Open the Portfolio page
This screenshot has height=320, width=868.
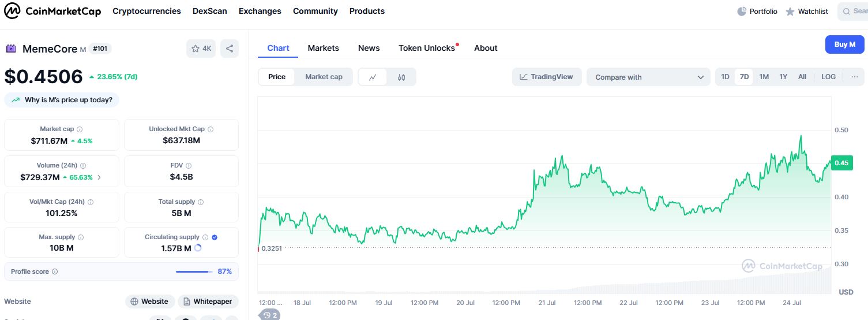tap(757, 12)
